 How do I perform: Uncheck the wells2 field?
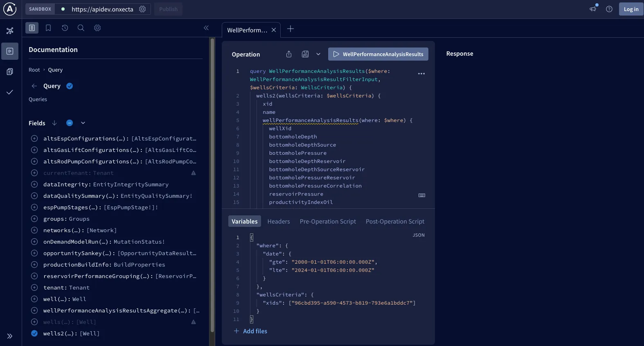[x=34, y=333]
